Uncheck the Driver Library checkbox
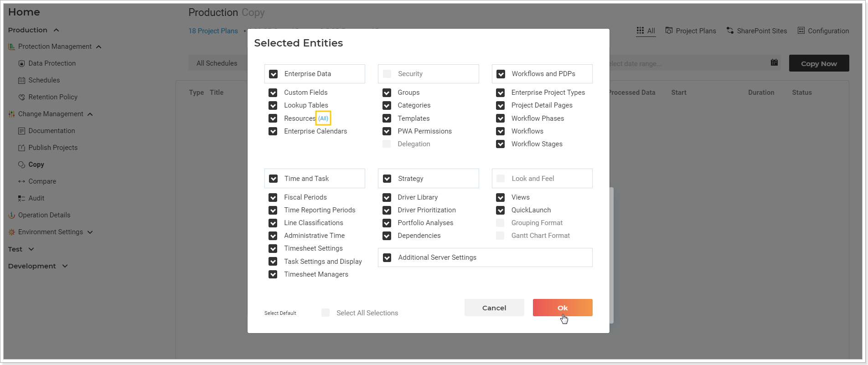This screenshot has height=365, width=868. point(387,197)
